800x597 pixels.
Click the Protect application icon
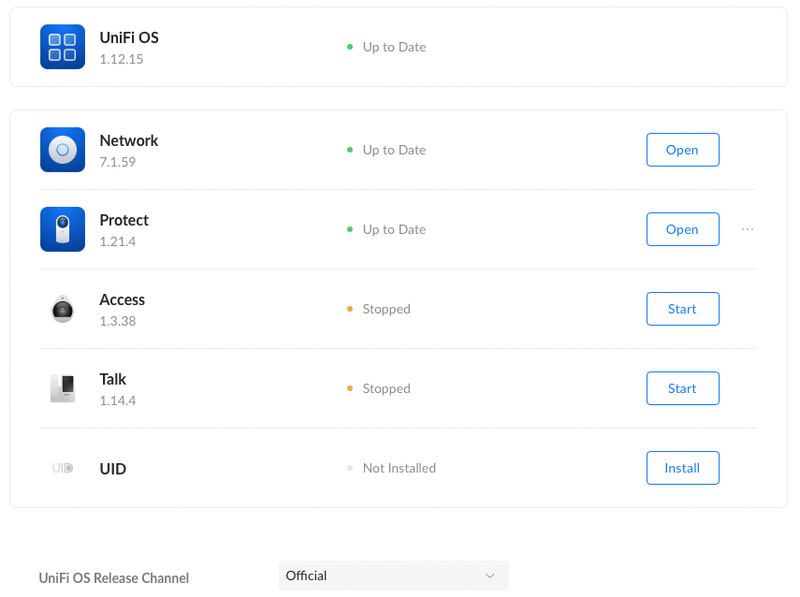(62, 229)
